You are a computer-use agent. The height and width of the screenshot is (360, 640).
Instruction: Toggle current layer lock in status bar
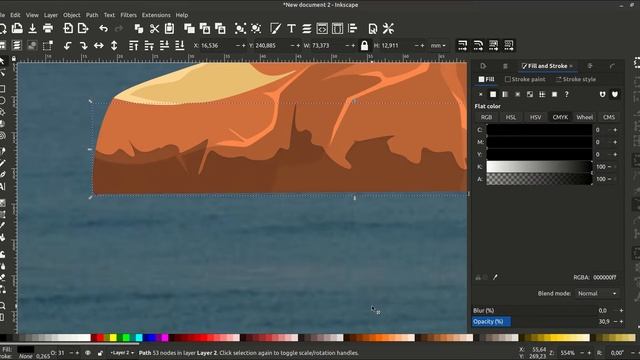pyautogui.click(x=100, y=353)
